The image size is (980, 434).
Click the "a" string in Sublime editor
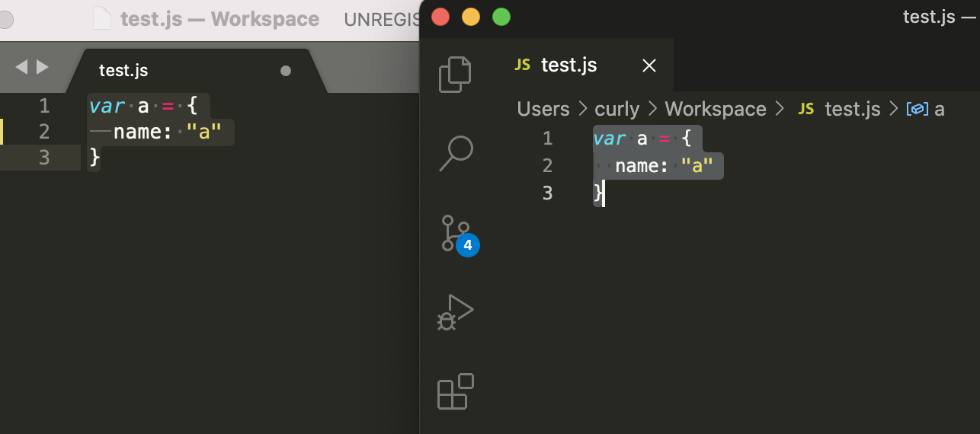point(203,132)
